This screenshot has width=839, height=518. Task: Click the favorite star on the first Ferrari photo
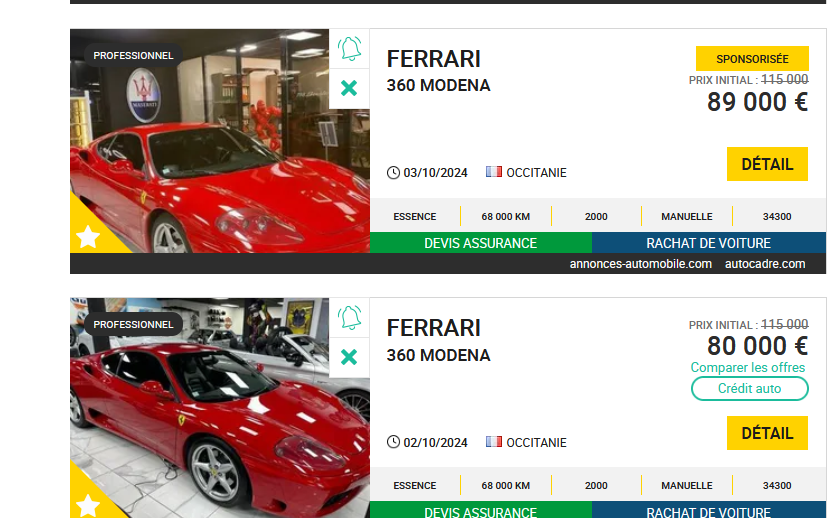pyautogui.click(x=88, y=237)
